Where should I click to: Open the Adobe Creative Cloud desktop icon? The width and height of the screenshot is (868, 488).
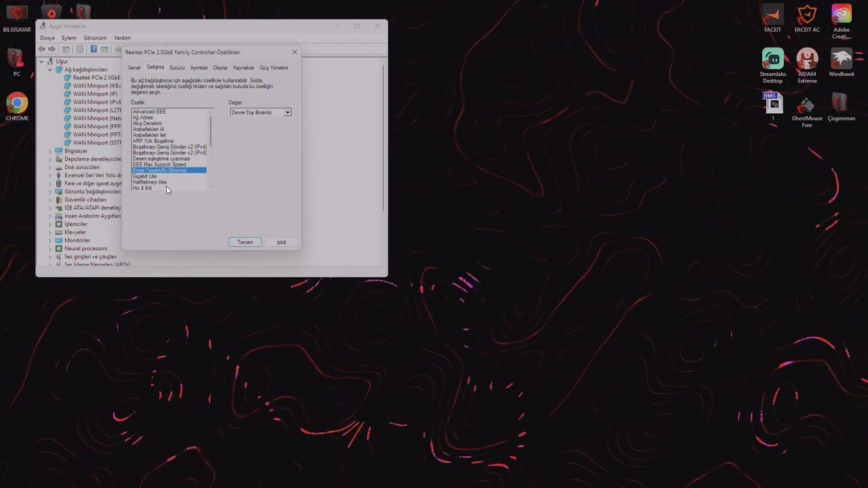coord(842,22)
